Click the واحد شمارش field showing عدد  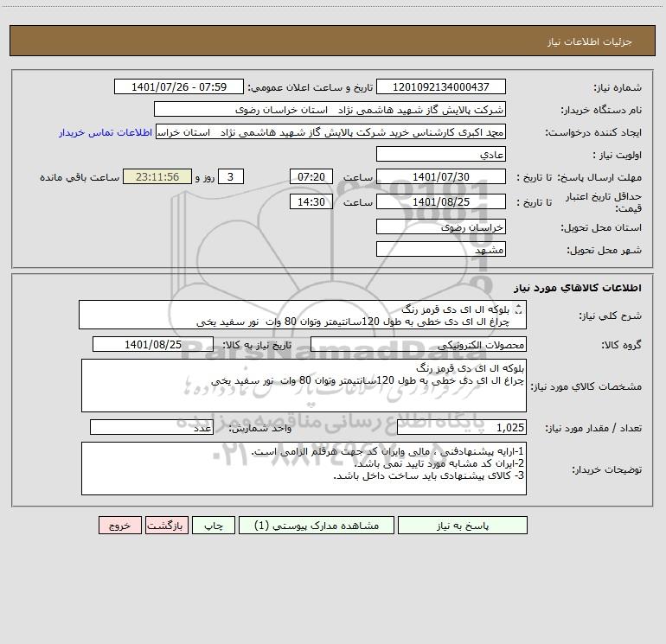pos(151,427)
